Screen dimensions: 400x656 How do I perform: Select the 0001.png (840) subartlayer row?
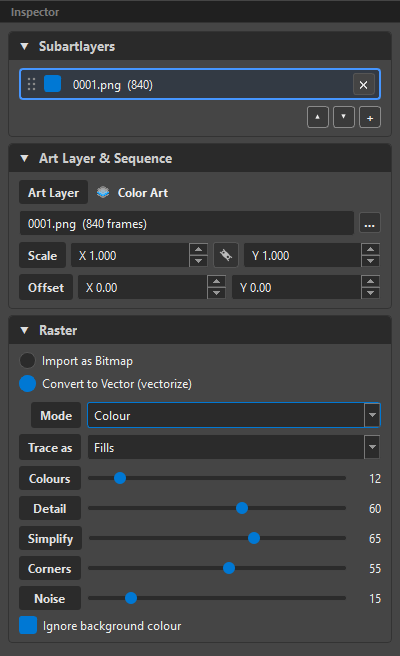pos(200,85)
